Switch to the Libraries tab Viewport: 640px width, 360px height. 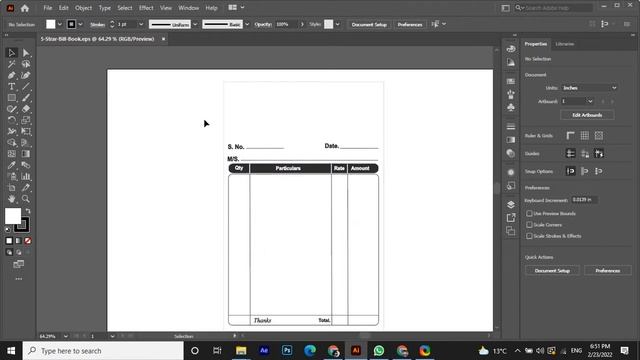tap(564, 44)
